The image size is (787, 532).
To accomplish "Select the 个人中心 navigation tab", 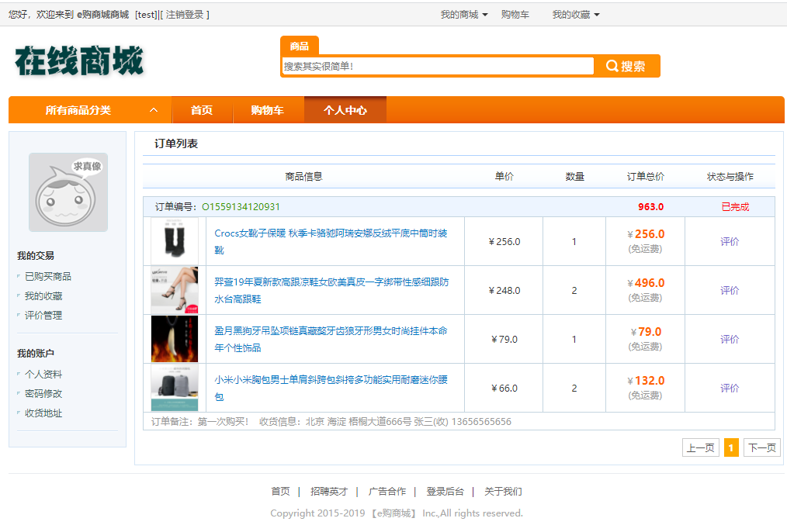I will (x=345, y=110).
